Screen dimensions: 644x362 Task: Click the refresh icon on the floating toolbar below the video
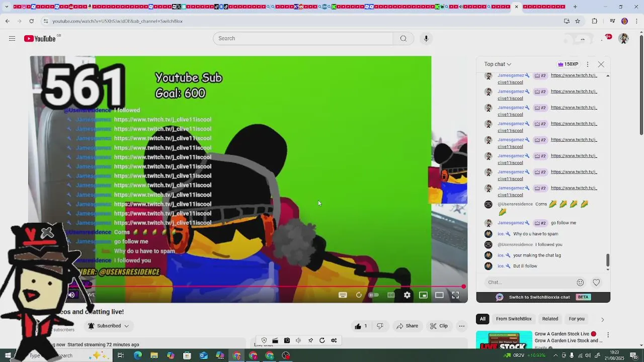point(322,340)
